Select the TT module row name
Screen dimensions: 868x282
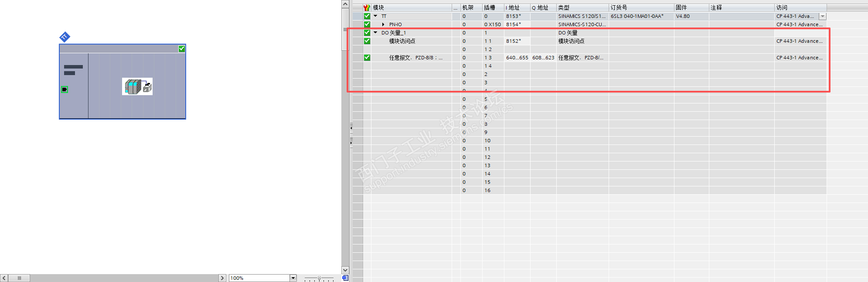384,16
